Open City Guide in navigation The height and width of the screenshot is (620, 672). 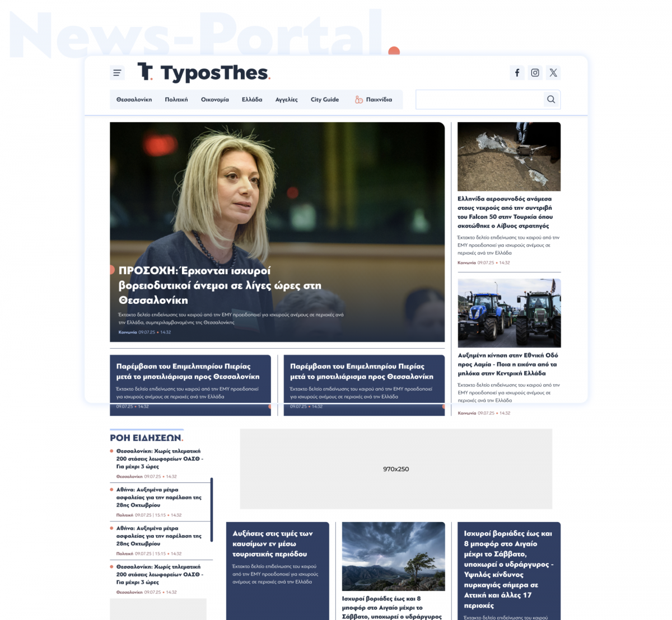[325, 100]
